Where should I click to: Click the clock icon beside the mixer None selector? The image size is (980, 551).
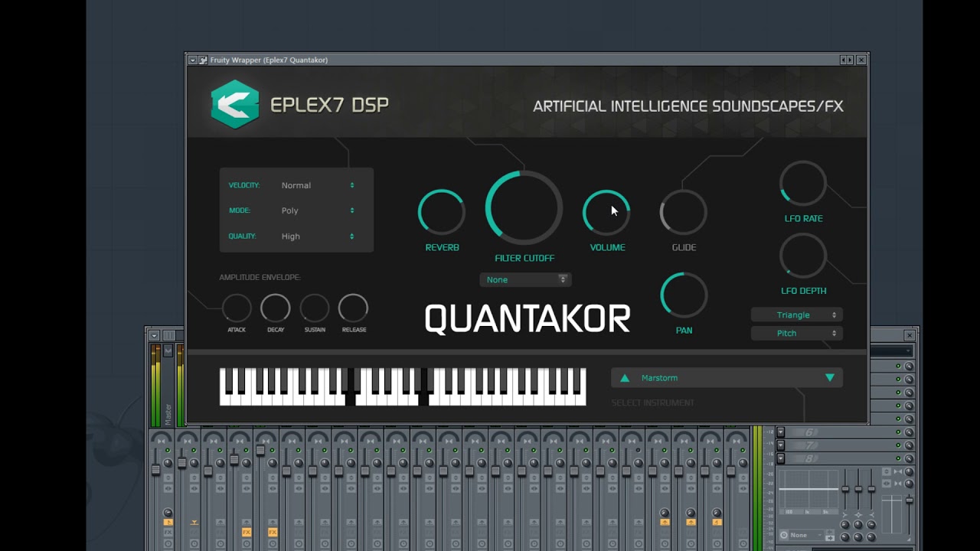tap(784, 535)
